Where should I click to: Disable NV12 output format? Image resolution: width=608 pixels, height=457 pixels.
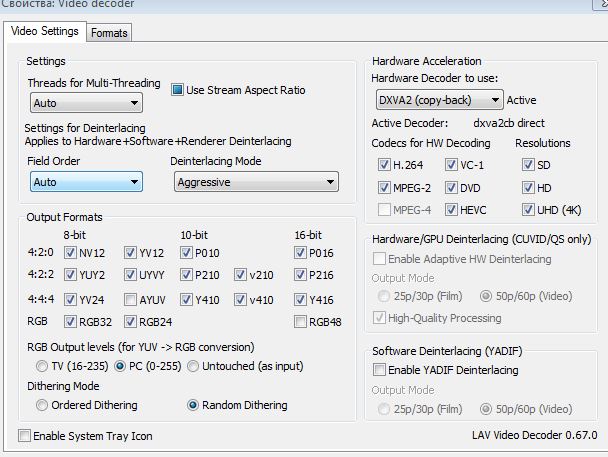[70, 253]
